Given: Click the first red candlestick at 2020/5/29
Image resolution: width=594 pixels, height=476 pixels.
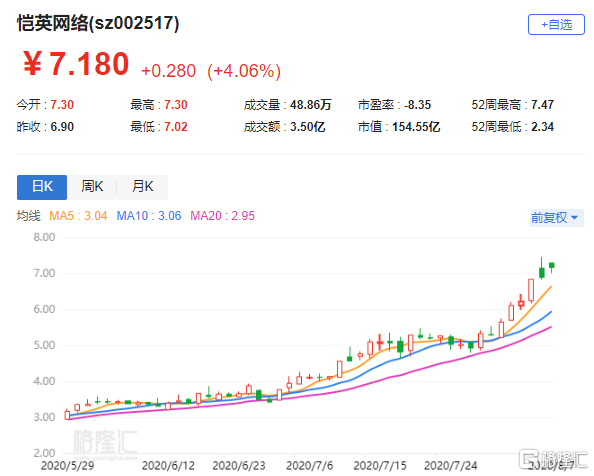Looking at the screenshot, I should [x=67, y=415].
